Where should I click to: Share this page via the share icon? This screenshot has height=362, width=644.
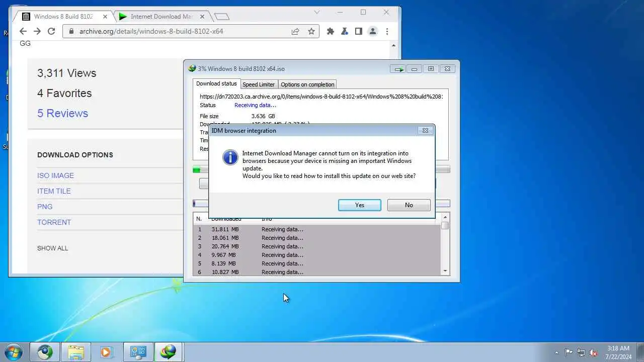(x=295, y=31)
